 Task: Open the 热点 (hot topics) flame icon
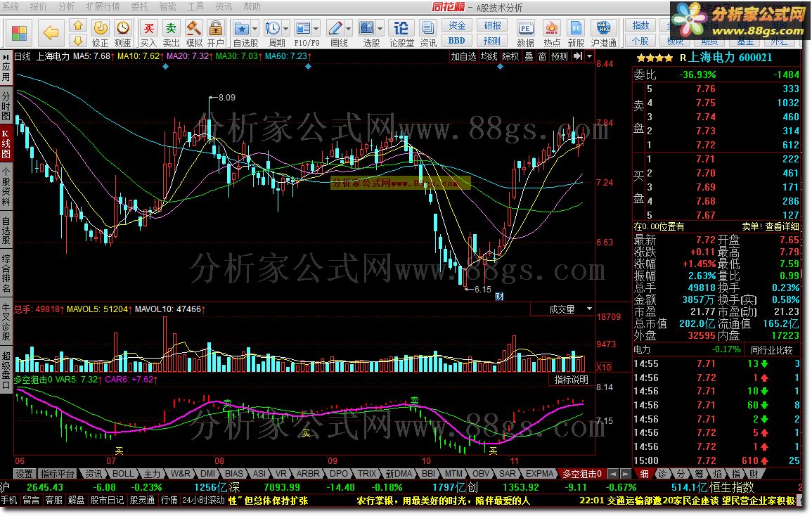coord(551,33)
